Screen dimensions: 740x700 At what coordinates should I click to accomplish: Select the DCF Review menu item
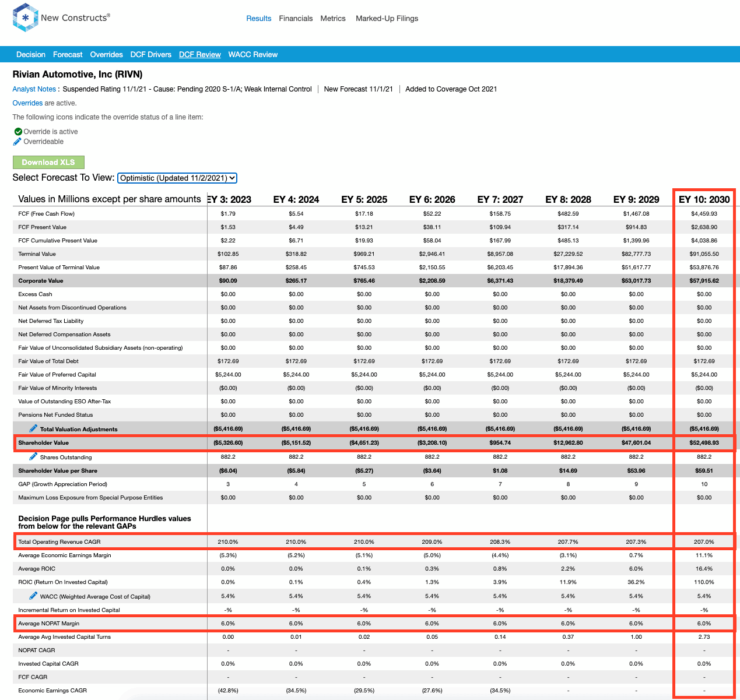coord(200,55)
